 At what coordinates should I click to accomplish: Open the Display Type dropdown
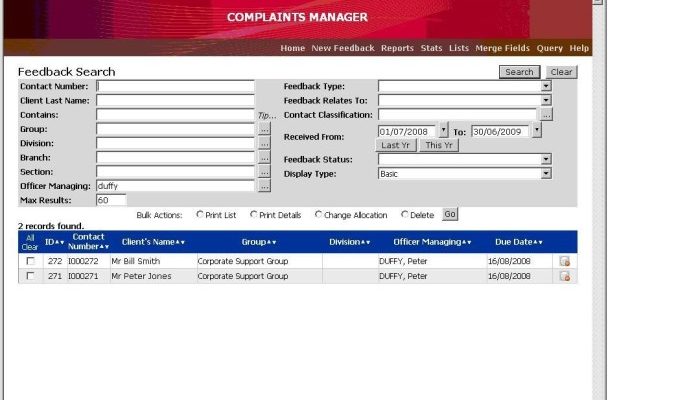[546, 173]
